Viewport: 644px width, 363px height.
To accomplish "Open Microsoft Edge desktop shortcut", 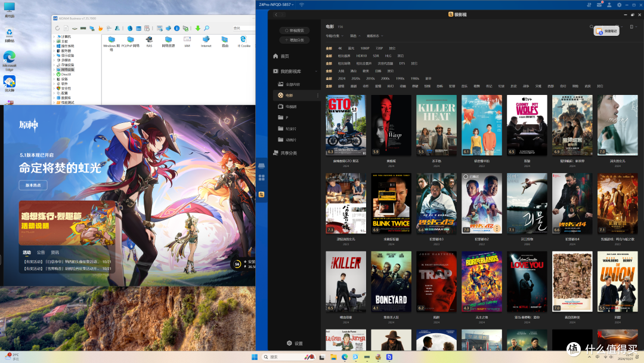I will pos(10,61).
